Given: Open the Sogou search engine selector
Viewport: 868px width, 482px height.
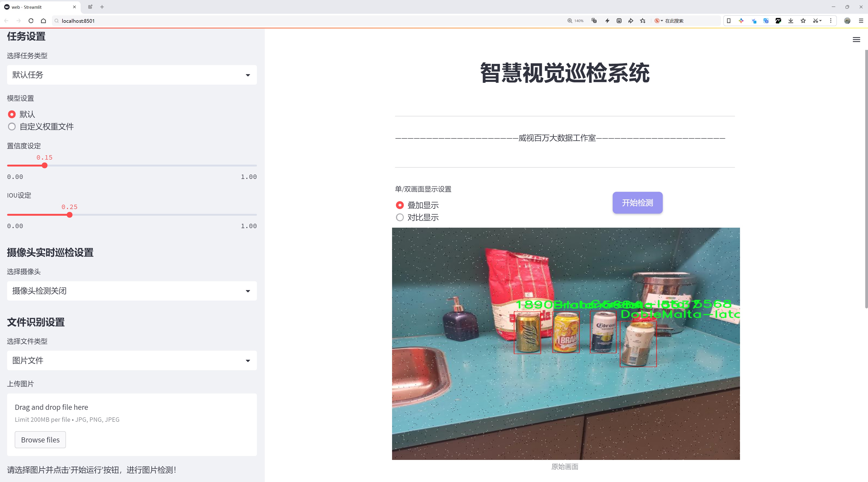Looking at the screenshot, I should click(658, 21).
